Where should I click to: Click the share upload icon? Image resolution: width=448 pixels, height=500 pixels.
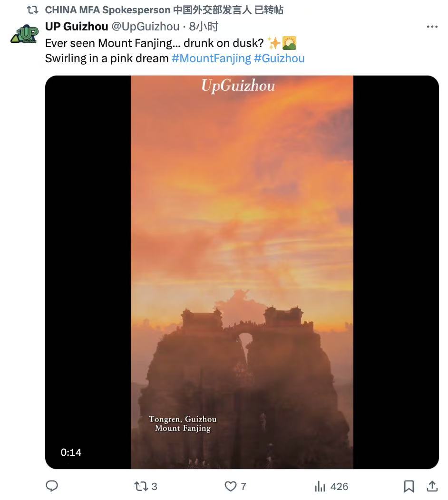tap(432, 486)
